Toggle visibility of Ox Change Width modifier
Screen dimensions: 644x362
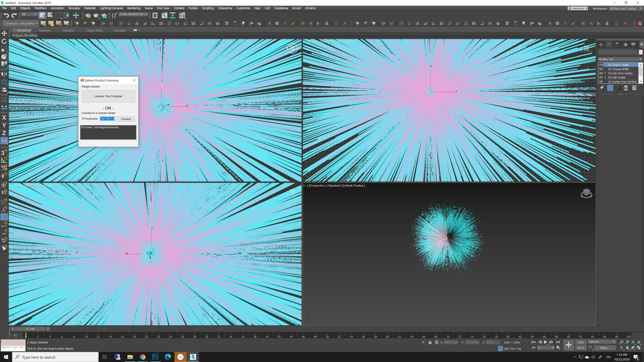(x=601, y=69)
